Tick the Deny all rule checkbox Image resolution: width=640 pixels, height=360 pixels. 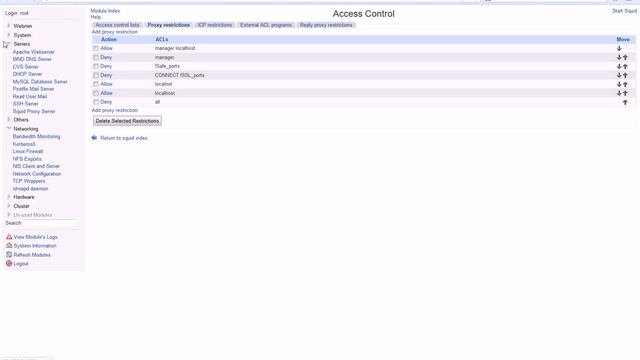coord(96,102)
